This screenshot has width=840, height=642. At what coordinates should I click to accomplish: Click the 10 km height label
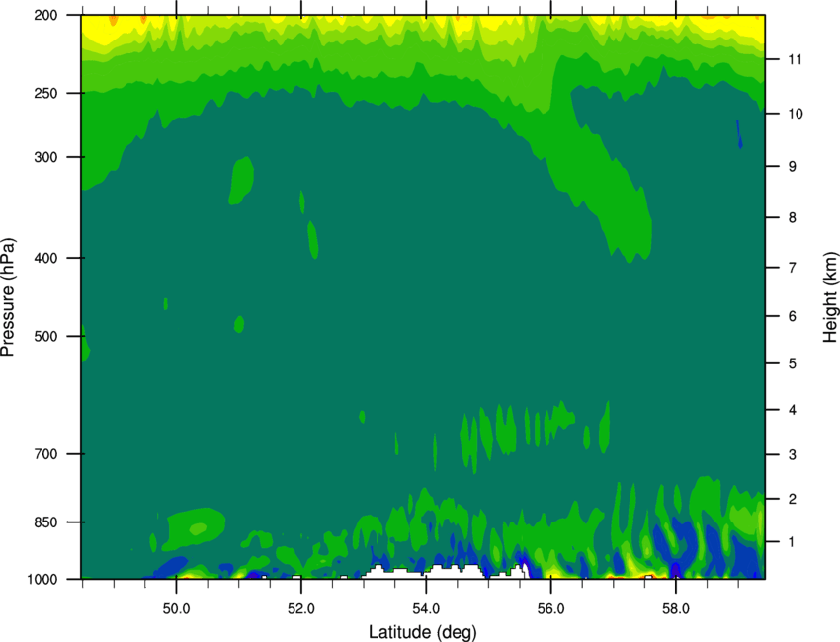point(796,114)
